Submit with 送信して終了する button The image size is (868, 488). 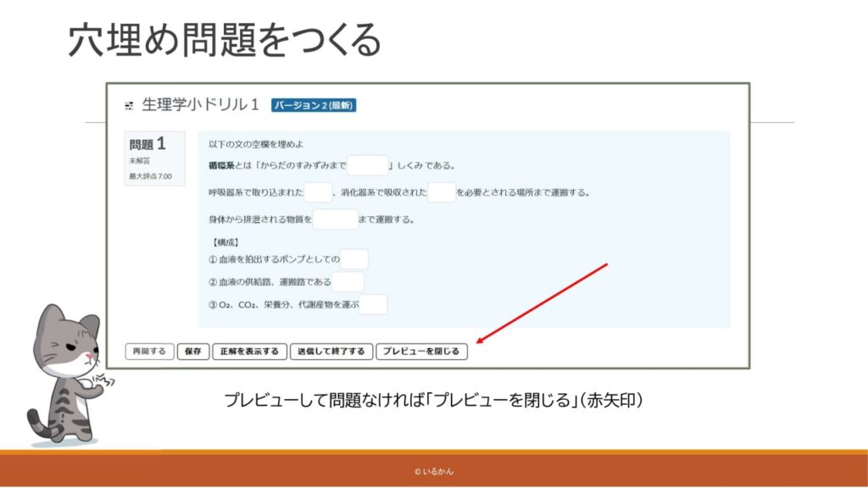click(330, 352)
